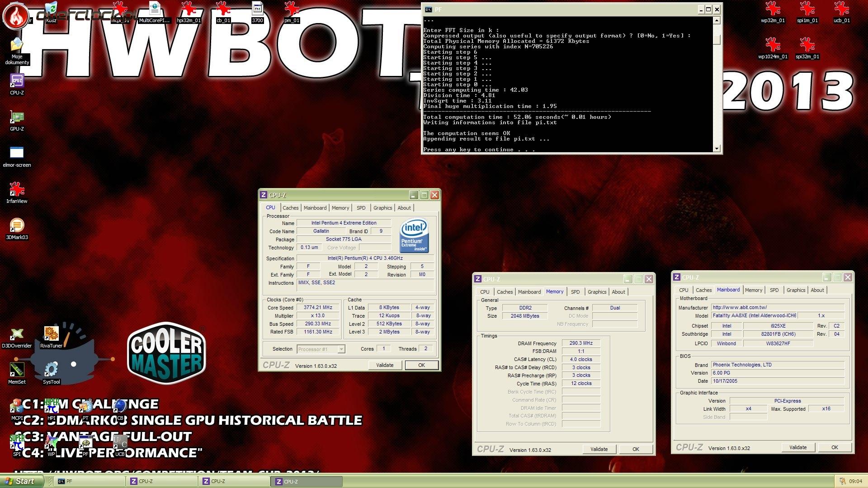Screen dimensions: 868x488
Task: Open the Windows Start menu
Action: tap(22, 481)
